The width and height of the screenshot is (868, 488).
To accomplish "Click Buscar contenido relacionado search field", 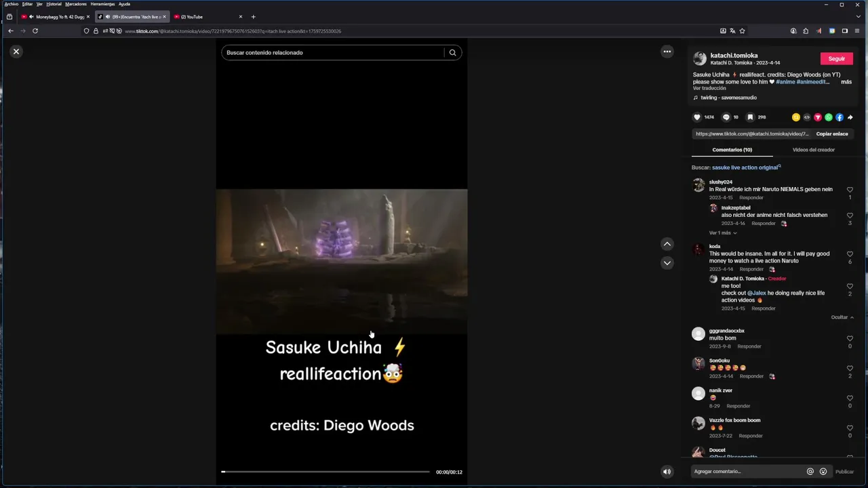I will (332, 52).
